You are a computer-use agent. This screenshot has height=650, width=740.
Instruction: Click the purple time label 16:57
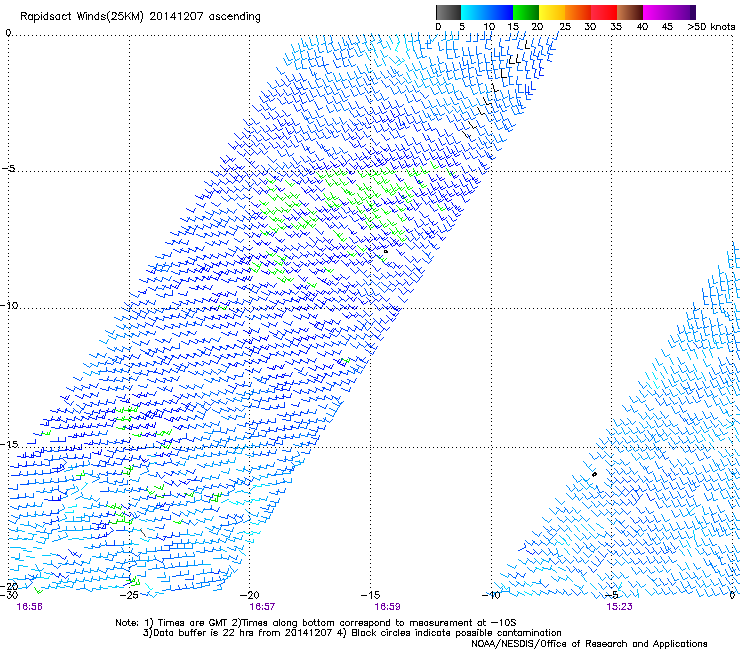[262, 607]
